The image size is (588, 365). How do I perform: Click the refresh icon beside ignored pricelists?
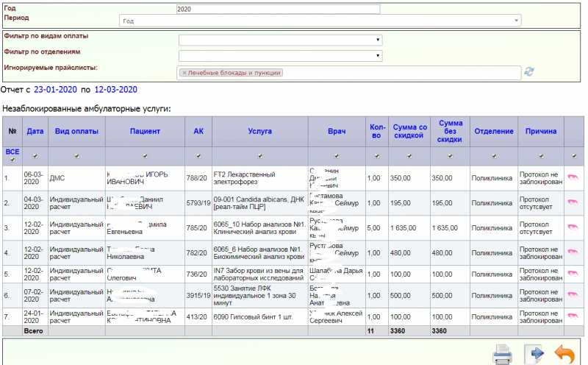coord(528,71)
